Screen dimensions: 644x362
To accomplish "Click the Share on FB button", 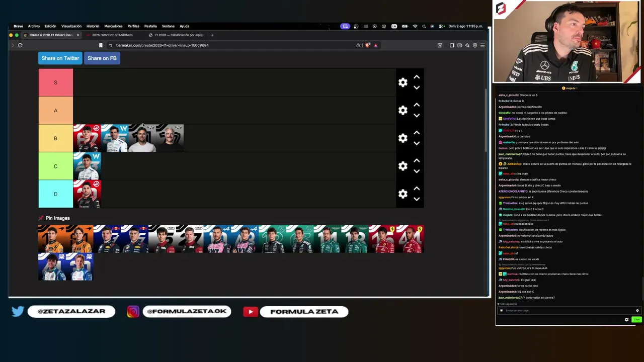I will [x=102, y=58].
